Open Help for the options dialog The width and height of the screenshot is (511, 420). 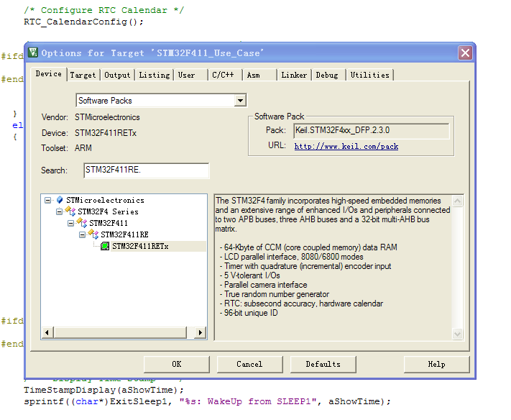[437, 364]
